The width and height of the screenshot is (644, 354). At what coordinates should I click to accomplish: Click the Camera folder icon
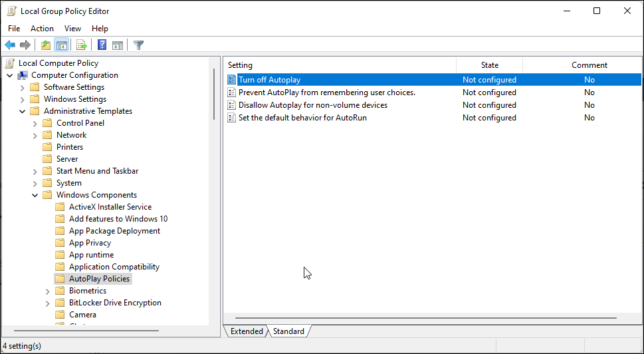(x=60, y=315)
